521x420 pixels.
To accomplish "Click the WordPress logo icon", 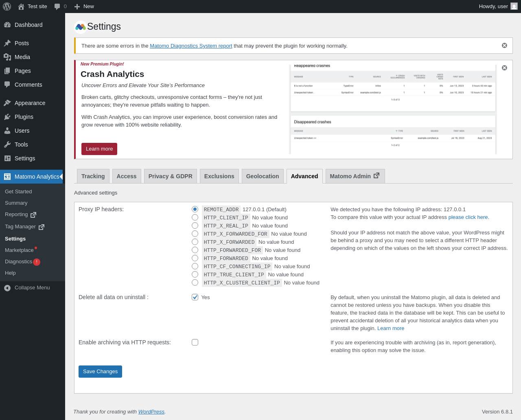I will tap(7, 7).
